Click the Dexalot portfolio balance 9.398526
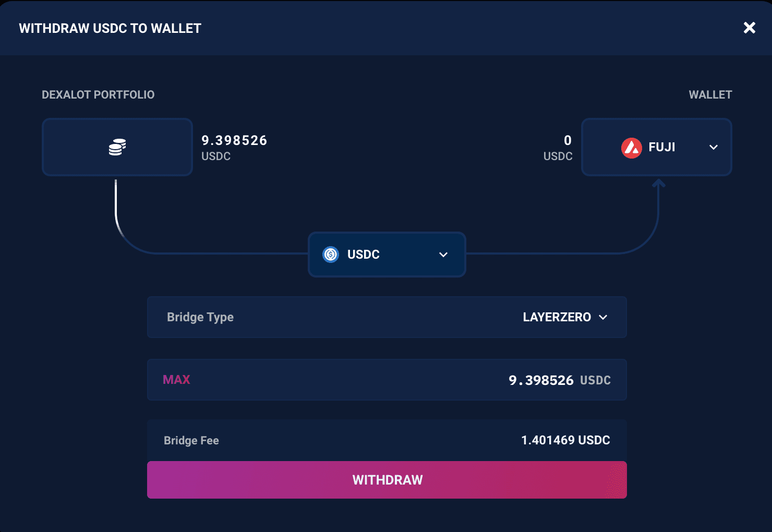772x532 pixels. (234, 140)
